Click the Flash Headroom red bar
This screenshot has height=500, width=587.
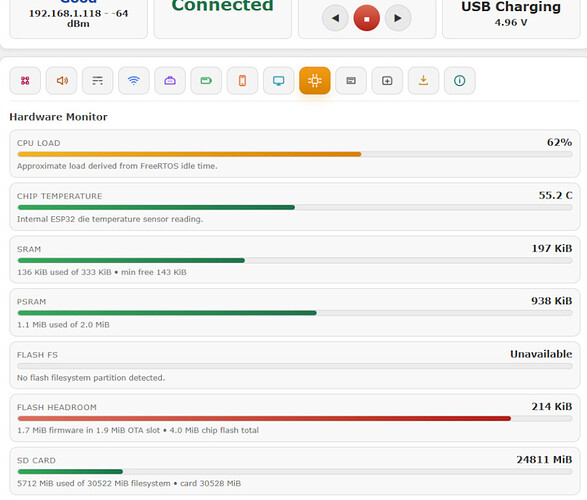point(264,418)
